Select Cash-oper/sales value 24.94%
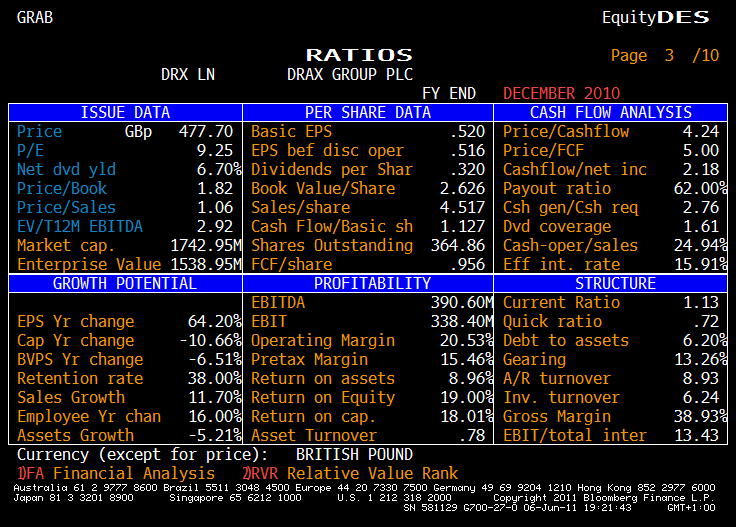Screen dimensions: 736x527 (x=700, y=245)
